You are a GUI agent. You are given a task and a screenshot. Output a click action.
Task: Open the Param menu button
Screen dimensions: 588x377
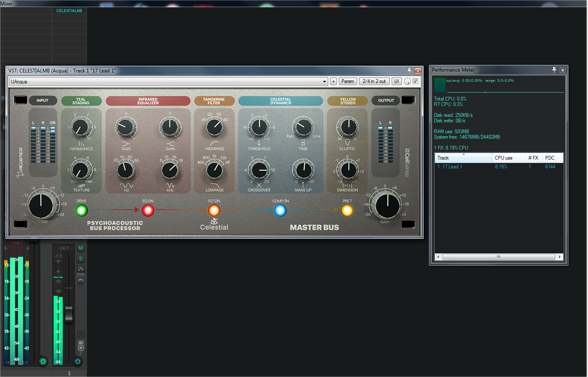click(x=347, y=81)
